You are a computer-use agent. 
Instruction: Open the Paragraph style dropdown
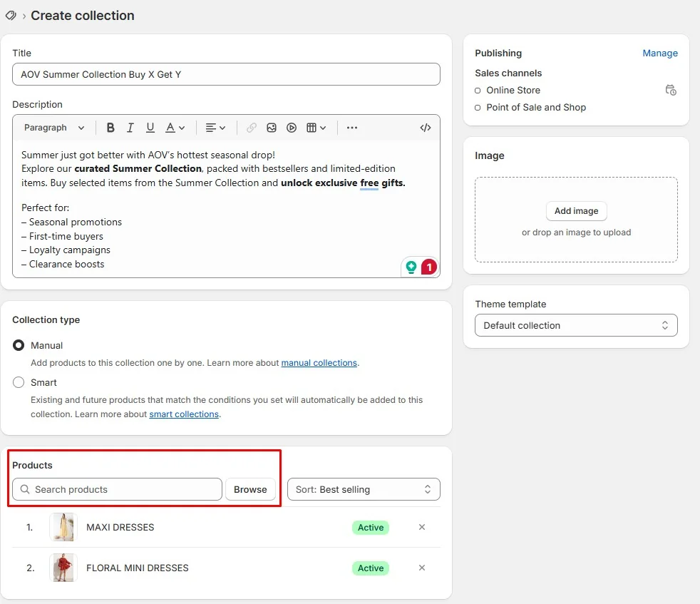tap(54, 128)
